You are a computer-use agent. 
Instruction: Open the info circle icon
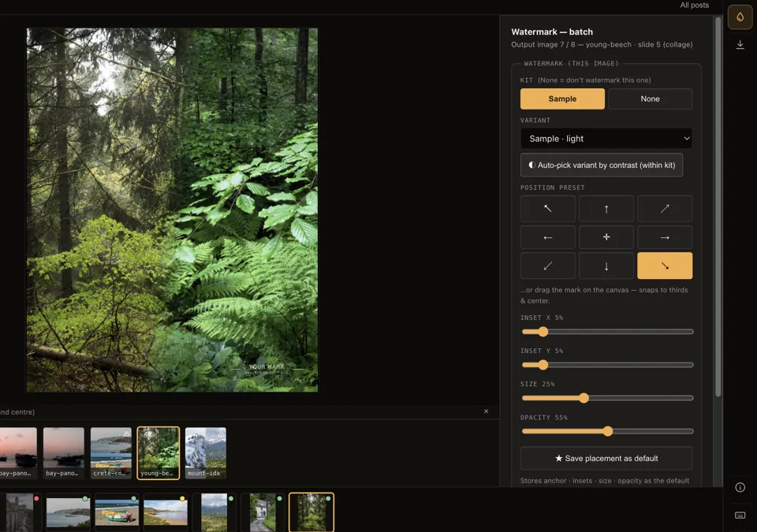click(740, 487)
